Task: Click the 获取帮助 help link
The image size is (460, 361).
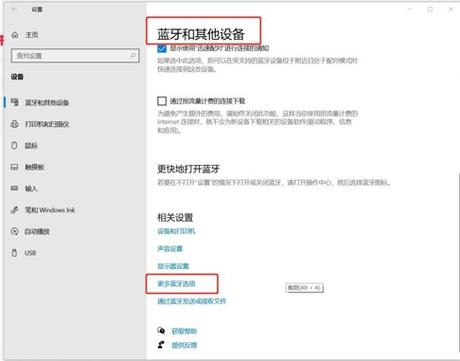Action: coord(184,331)
